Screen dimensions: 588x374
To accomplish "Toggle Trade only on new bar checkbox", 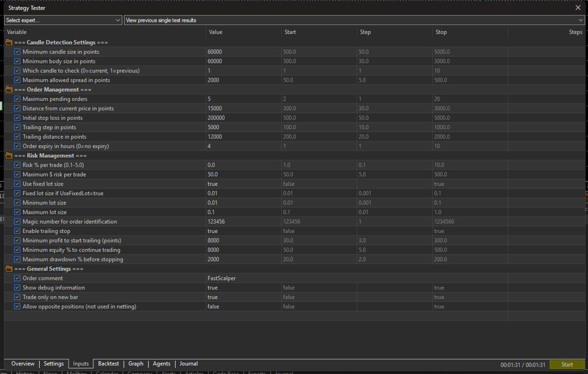I will pyautogui.click(x=17, y=297).
